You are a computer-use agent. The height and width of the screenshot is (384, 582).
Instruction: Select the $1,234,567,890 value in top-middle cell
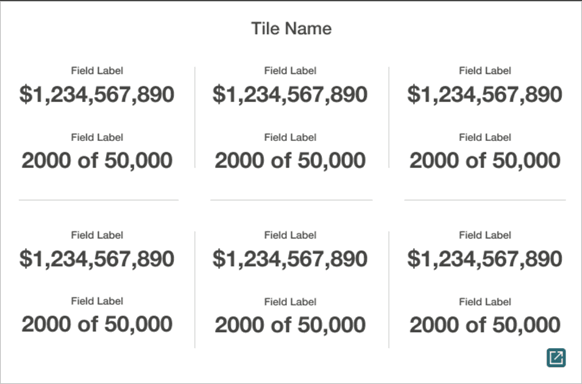tap(290, 94)
